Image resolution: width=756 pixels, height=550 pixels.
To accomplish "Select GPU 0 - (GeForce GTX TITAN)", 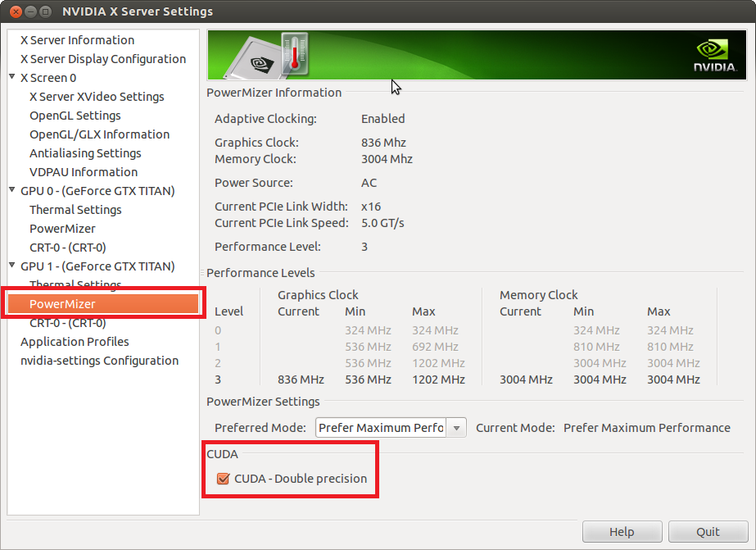I will [x=97, y=190].
